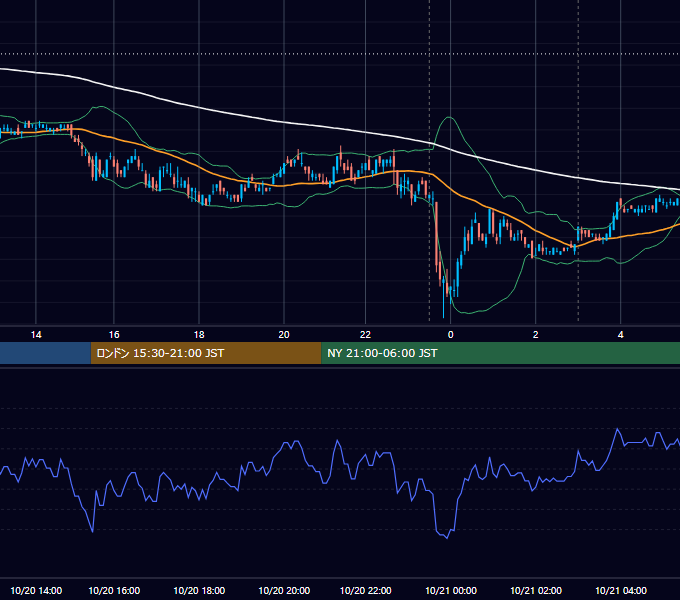The width and height of the screenshot is (680, 600).
Task: Click the 2 hour axis label
Action: click(x=536, y=334)
